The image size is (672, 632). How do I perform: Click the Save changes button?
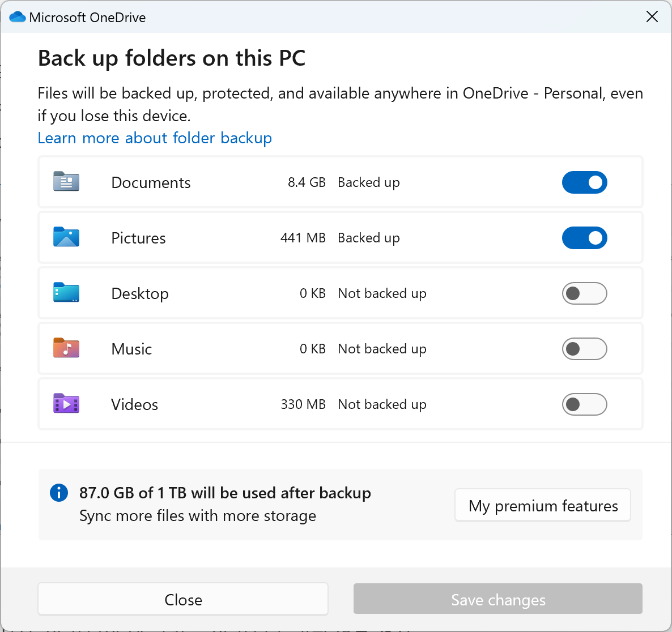(x=498, y=599)
